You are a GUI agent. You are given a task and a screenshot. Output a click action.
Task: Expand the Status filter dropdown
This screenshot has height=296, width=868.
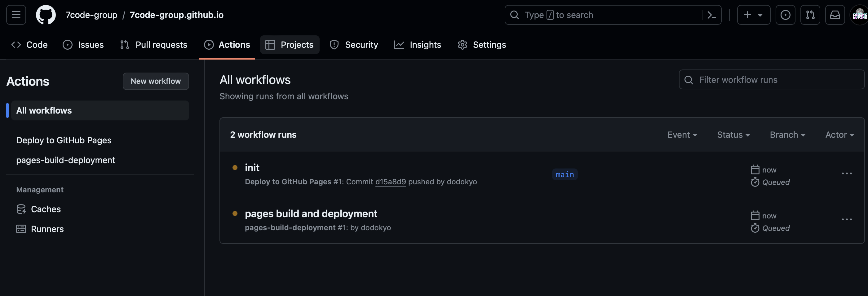(733, 135)
